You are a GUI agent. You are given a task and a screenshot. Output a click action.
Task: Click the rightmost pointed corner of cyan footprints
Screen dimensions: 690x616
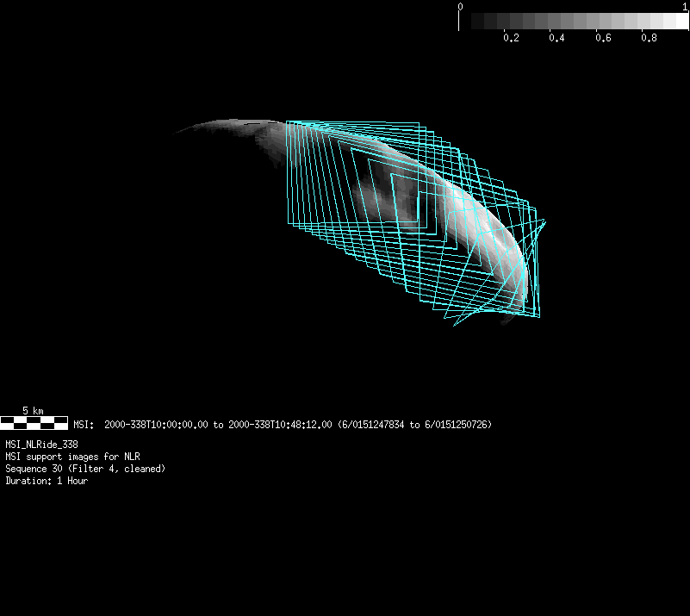coord(545,221)
